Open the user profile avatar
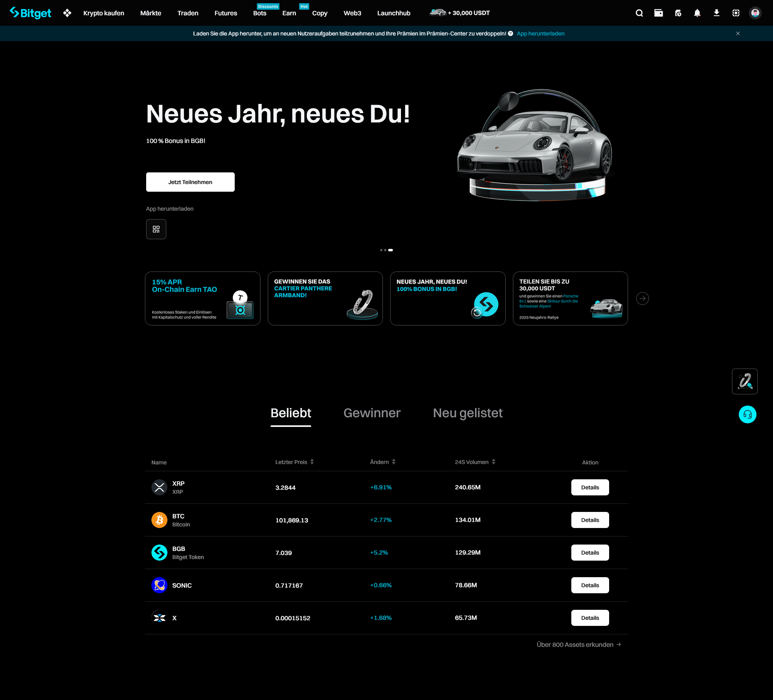773x700 pixels. pyautogui.click(x=755, y=13)
